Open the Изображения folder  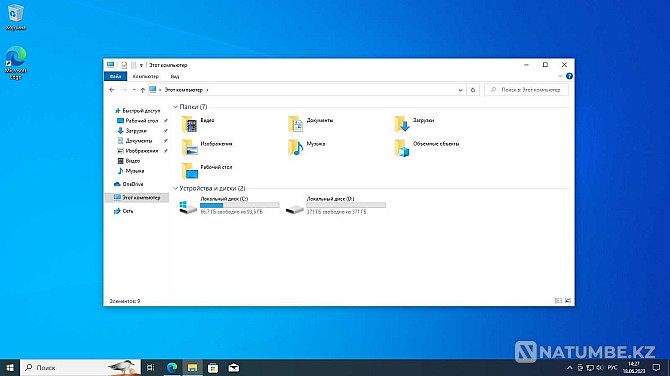[x=207, y=147]
